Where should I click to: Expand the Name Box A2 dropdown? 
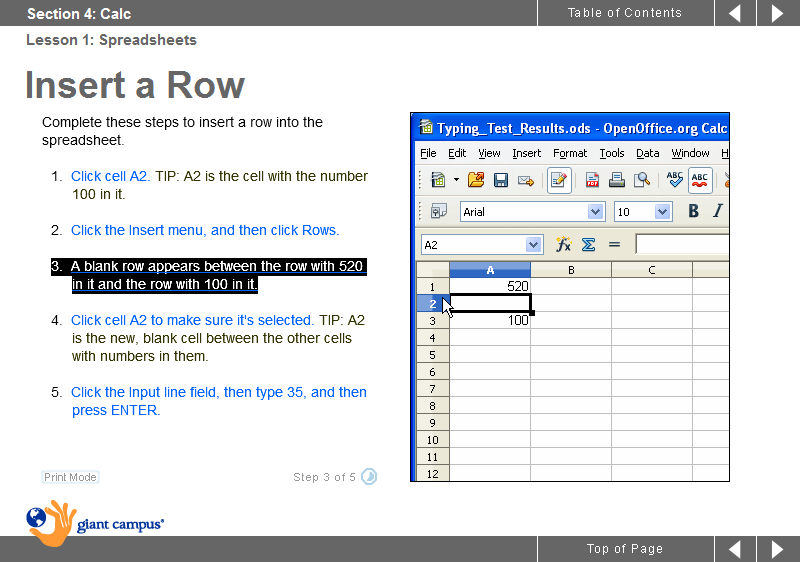pos(533,245)
